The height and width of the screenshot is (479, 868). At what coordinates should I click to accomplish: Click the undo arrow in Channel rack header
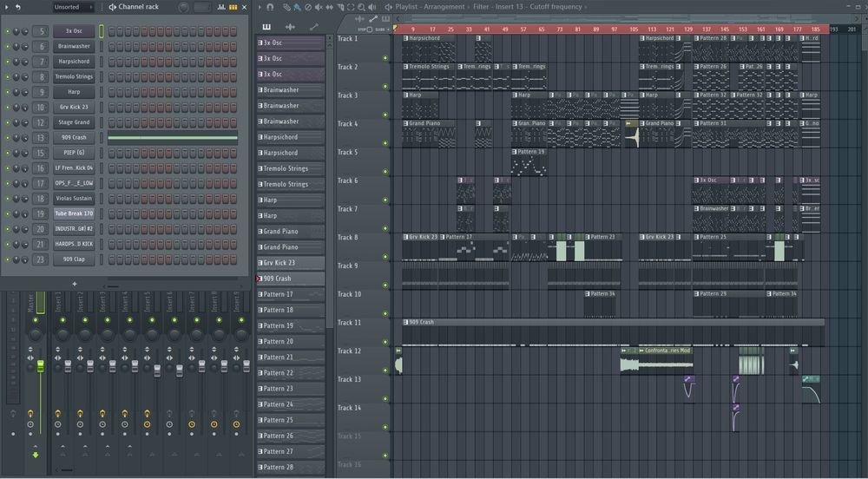tap(17, 7)
